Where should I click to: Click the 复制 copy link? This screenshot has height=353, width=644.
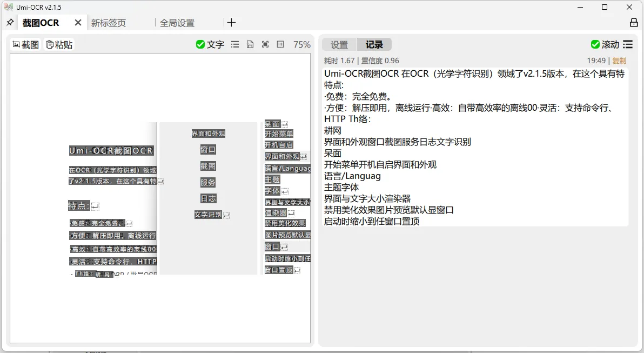(619, 61)
